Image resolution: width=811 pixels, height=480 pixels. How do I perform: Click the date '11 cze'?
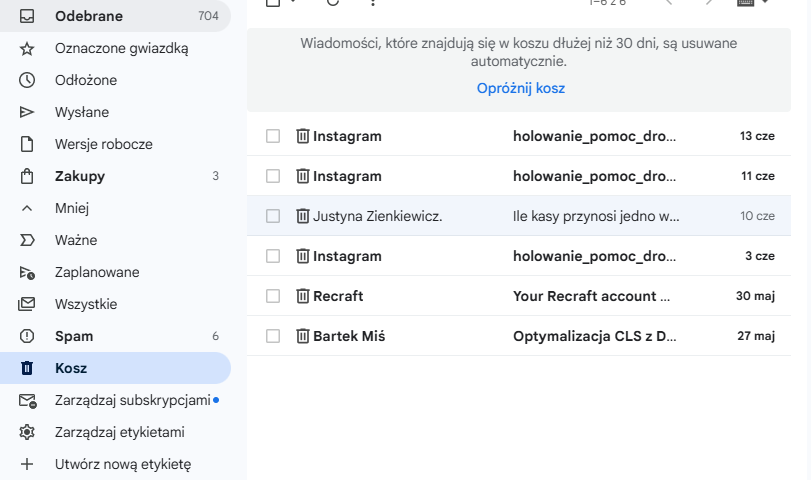[758, 176]
